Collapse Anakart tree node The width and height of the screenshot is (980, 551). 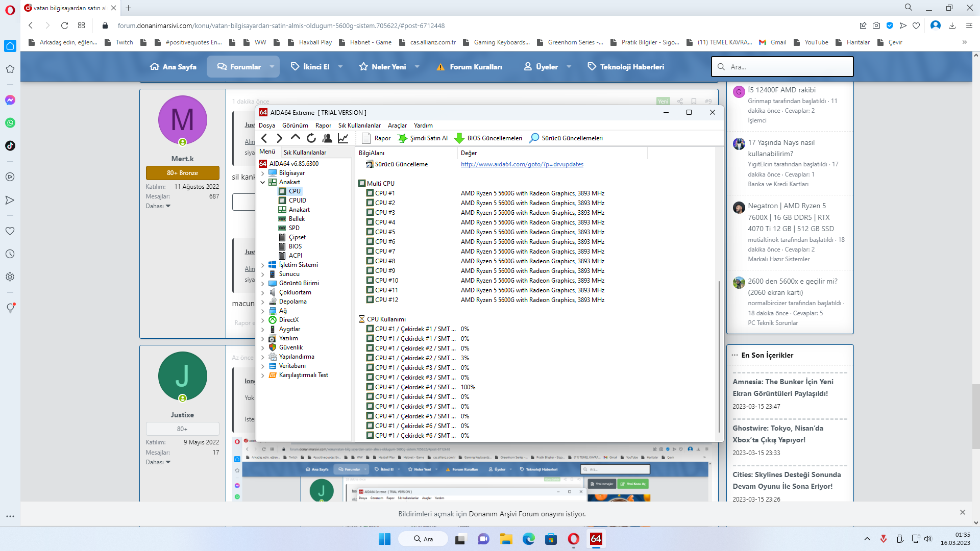tap(263, 182)
